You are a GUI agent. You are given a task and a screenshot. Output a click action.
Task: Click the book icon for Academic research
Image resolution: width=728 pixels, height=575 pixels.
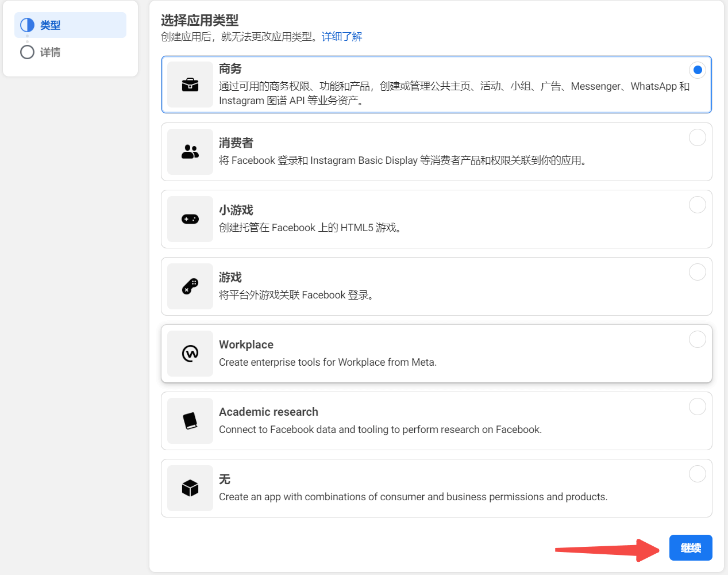(x=190, y=421)
